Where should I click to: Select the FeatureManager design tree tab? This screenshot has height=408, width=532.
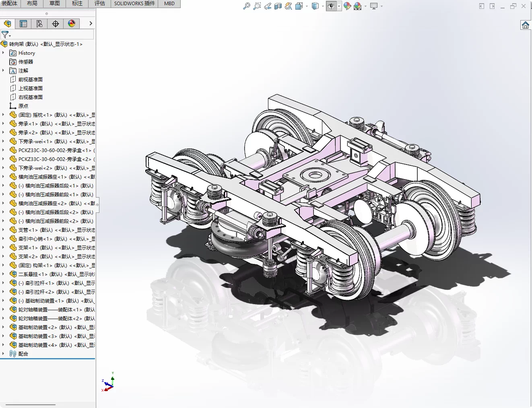tap(7, 24)
